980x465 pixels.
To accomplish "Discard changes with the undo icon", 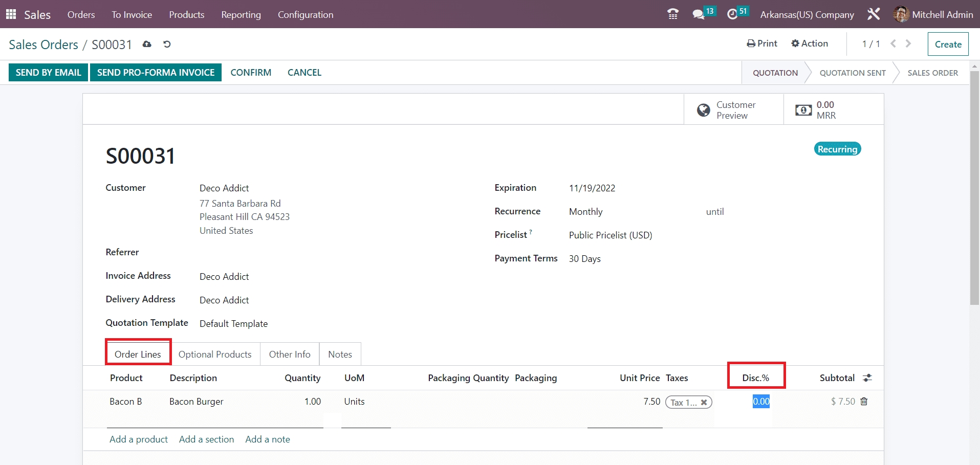I will (x=167, y=45).
